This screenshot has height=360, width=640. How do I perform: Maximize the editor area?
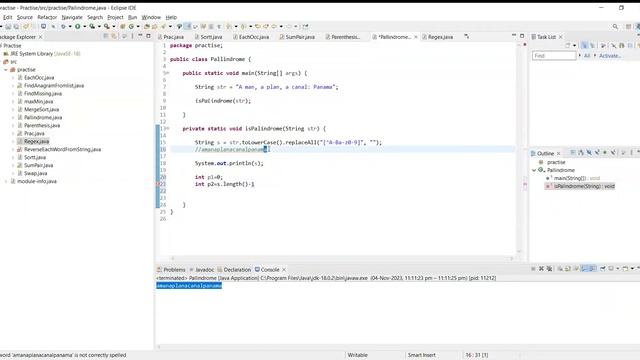pos(522,36)
